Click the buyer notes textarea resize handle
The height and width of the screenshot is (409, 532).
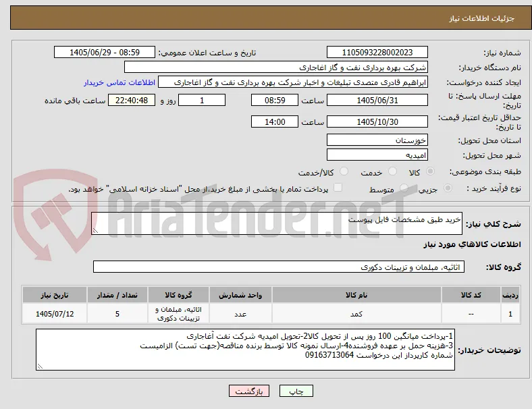coord(40,366)
